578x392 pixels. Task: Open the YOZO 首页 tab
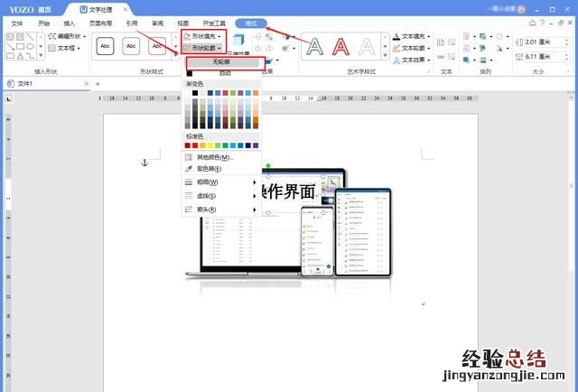(x=30, y=9)
